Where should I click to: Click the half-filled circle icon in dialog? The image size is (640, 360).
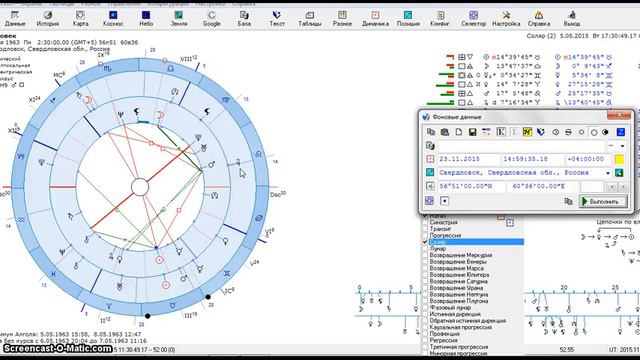click(x=605, y=132)
